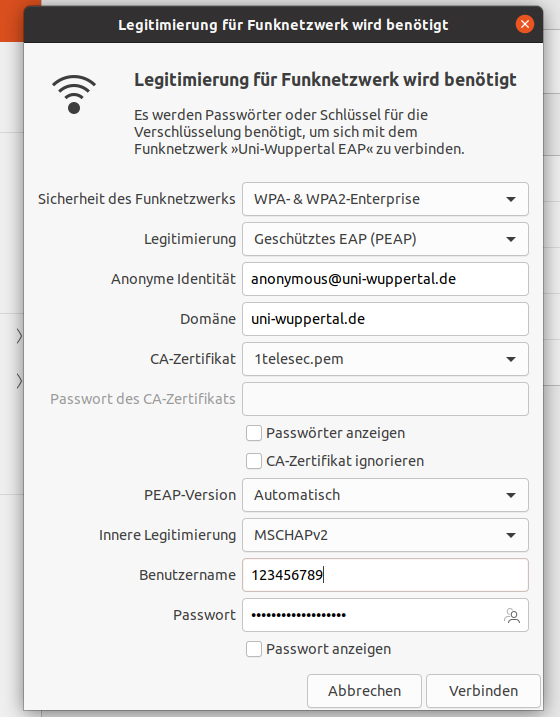
Task: Click the upper chevron arrow behind the dialog
Action: (x=19, y=336)
